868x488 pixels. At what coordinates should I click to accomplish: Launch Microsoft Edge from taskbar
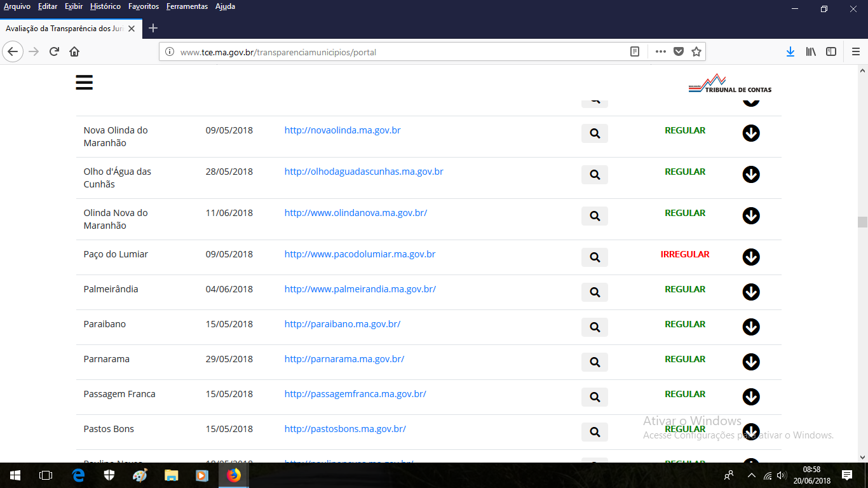(x=79, y=475)
